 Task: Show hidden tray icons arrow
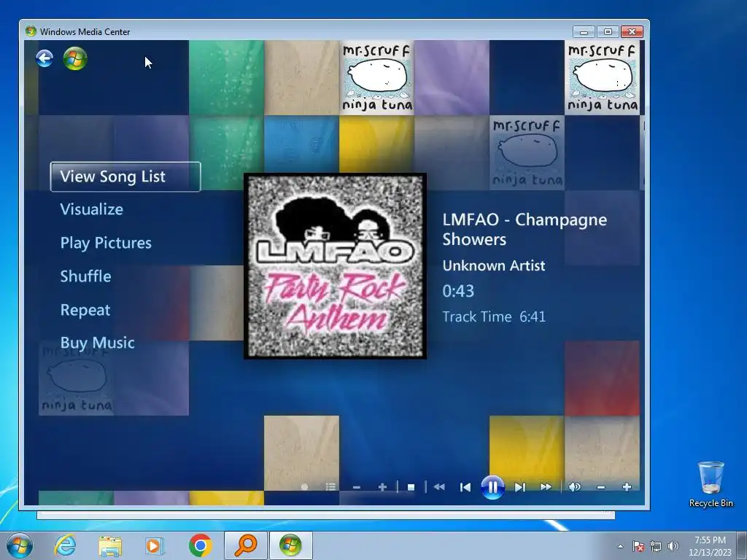click(x=620, y=546)
